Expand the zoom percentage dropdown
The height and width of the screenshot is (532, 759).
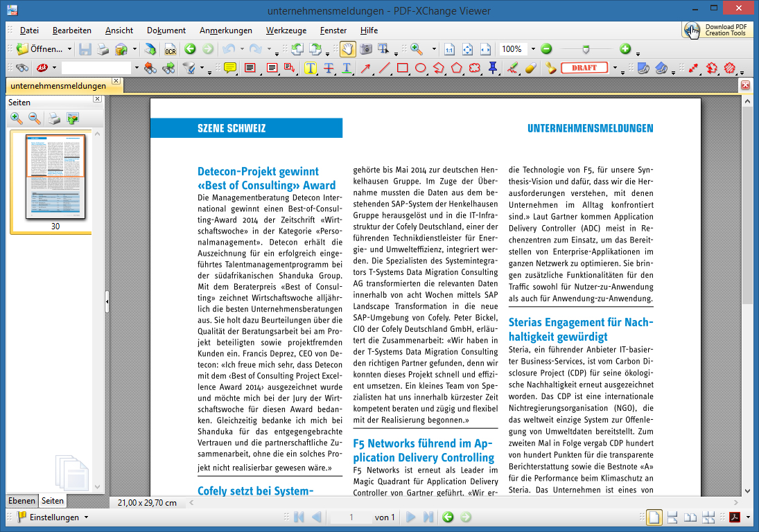click(533, 49)
